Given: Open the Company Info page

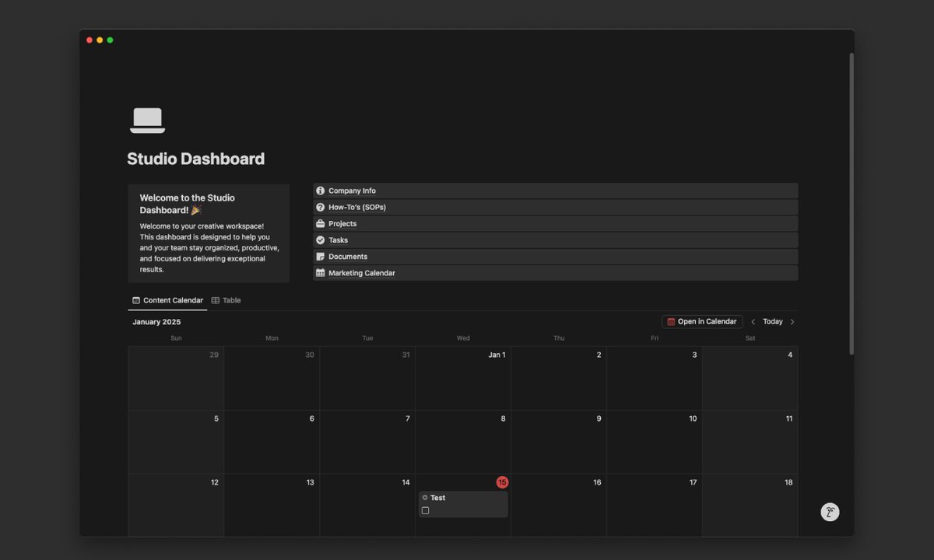Looking at the screenshot, I should point(555,191).
